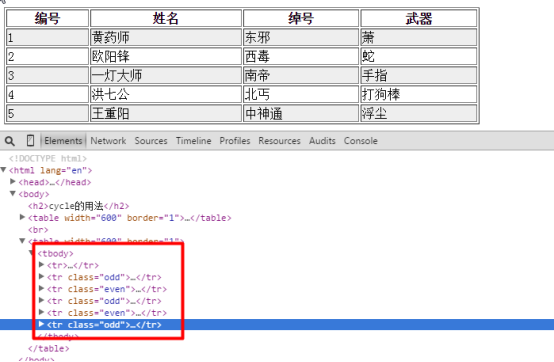Expand the highlighted tr class="odd" arrow
This screenshot has height=362, width=554.
(x=41, y=324)
